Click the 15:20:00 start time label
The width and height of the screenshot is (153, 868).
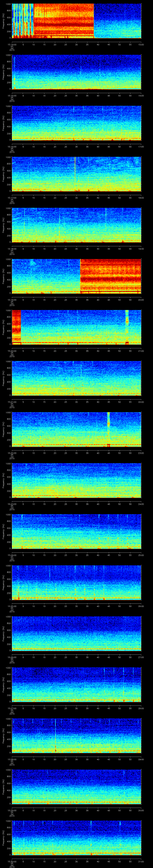(x=12, y=351)
